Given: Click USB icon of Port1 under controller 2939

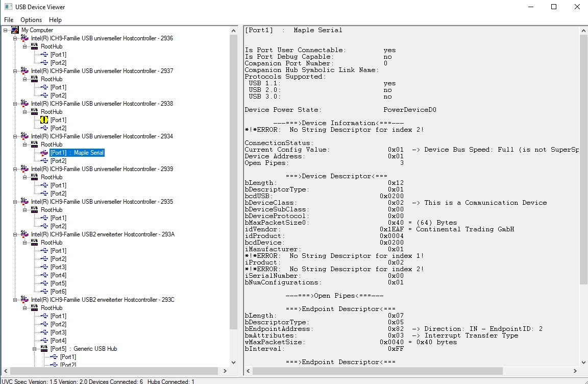Looking at the screenshot, I should tap(44, 185).
